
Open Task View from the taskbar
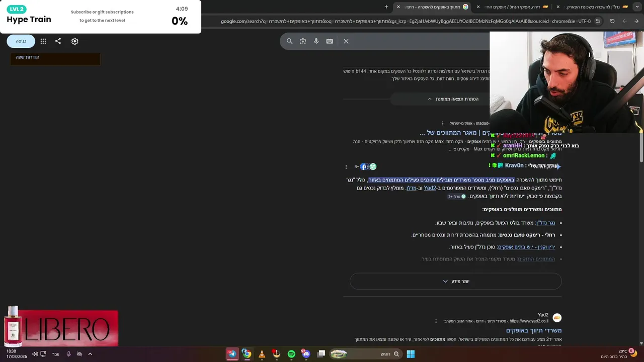tap(321, 354)
